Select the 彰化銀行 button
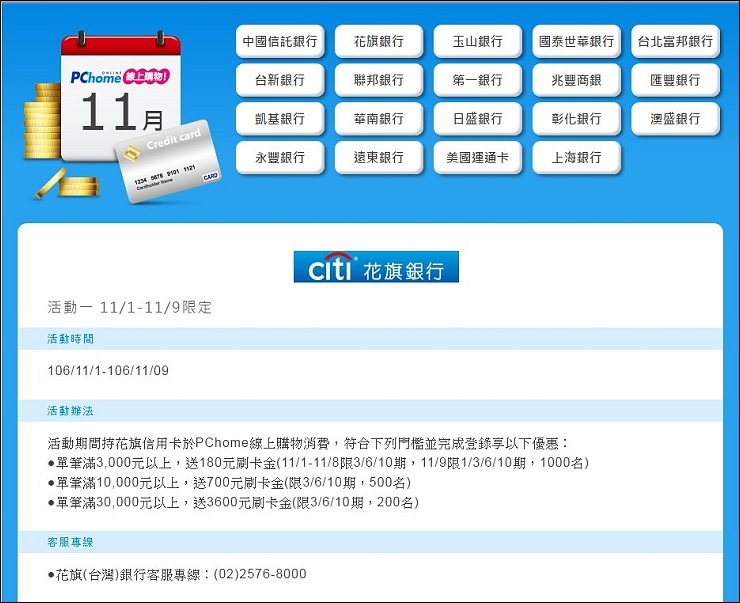 coord(576,119)
